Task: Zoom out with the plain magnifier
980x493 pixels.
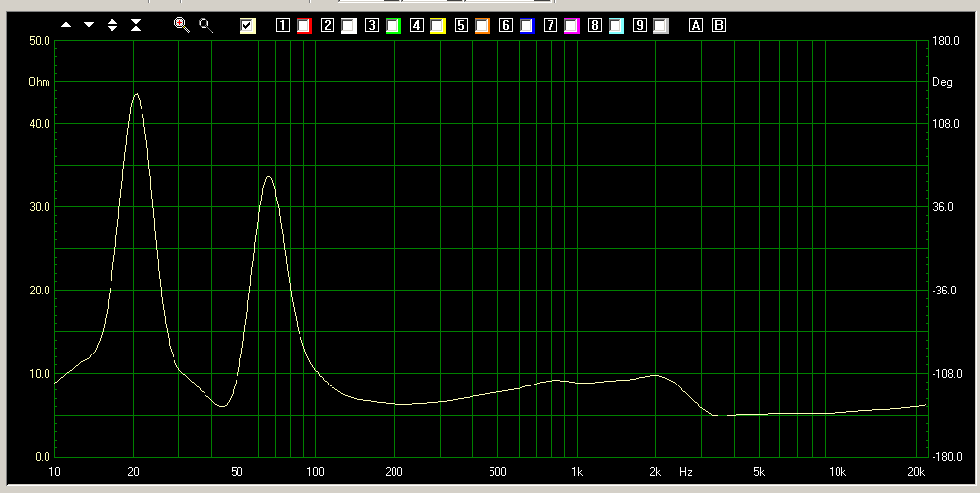Action: 205,25
